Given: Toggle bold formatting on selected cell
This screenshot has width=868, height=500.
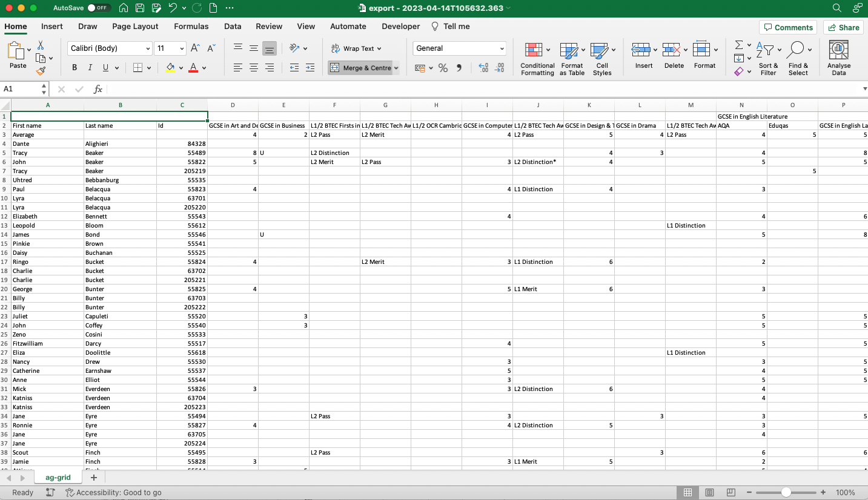Looking at the screenshot, I should (x=75, y=68).
